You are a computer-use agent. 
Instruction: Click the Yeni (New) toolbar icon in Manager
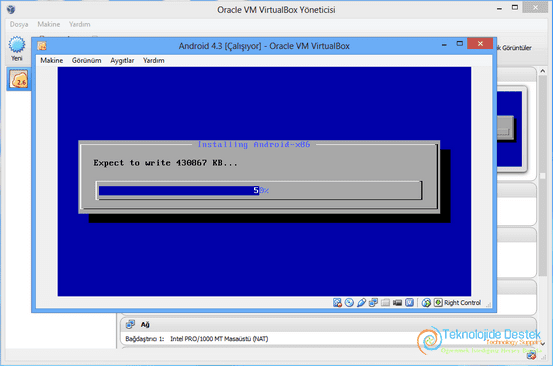pos(17,49)
